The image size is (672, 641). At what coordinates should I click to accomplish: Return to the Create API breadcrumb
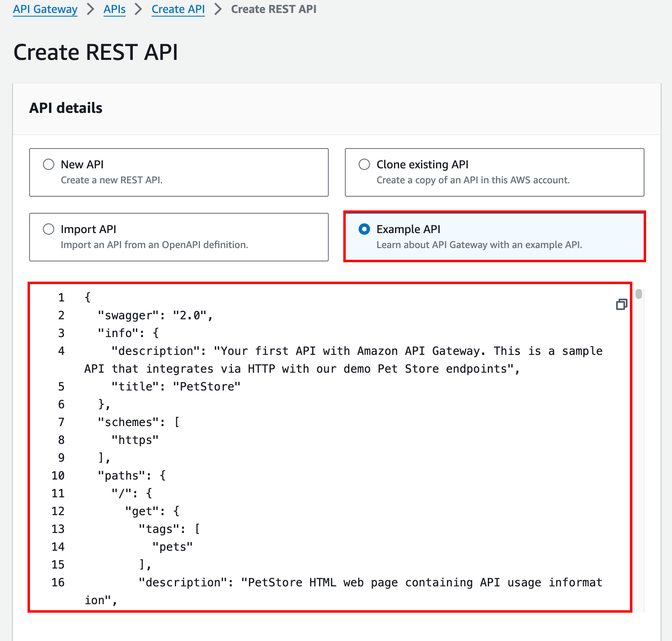[x=178, y=9]
